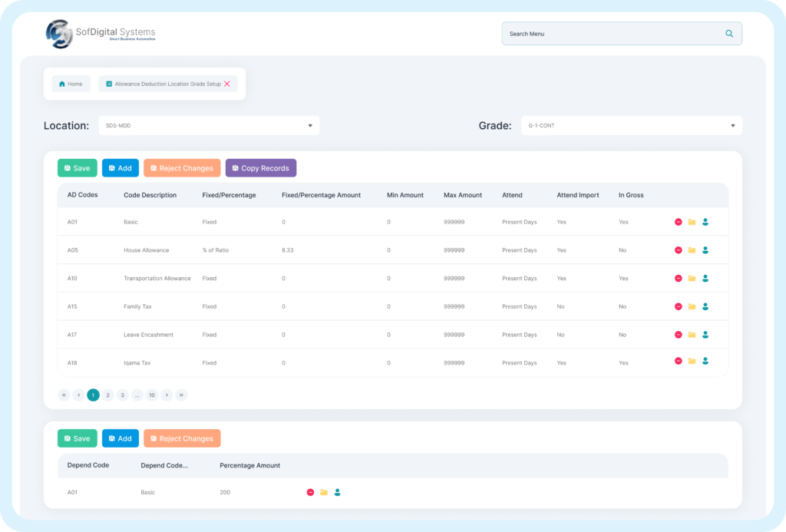This screenshot has width=786, height=532.
Task: Click the Home breadcrumb icon
Action: (x=60, y=84)
